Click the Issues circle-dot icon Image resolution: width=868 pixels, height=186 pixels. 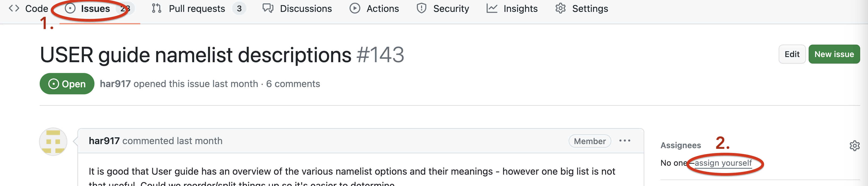tap(70, 8)
